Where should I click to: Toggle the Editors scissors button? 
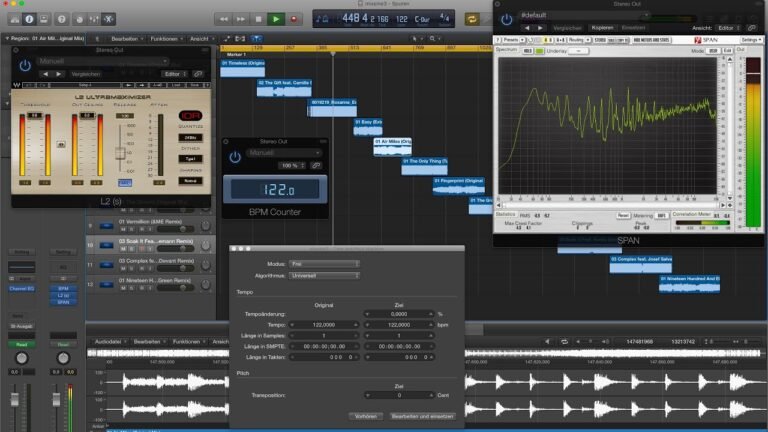[x=109, y=19]
